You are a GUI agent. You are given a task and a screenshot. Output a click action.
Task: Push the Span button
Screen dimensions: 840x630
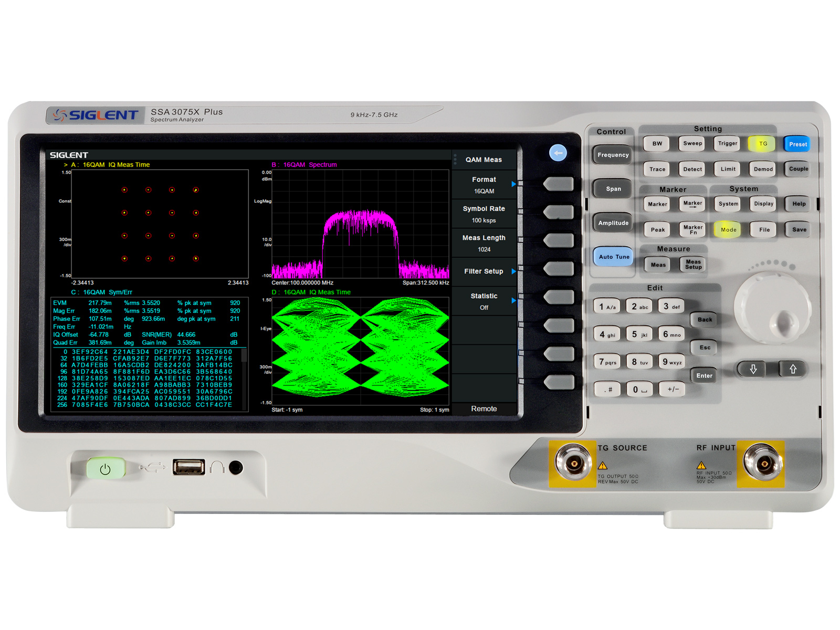point(613,188)
